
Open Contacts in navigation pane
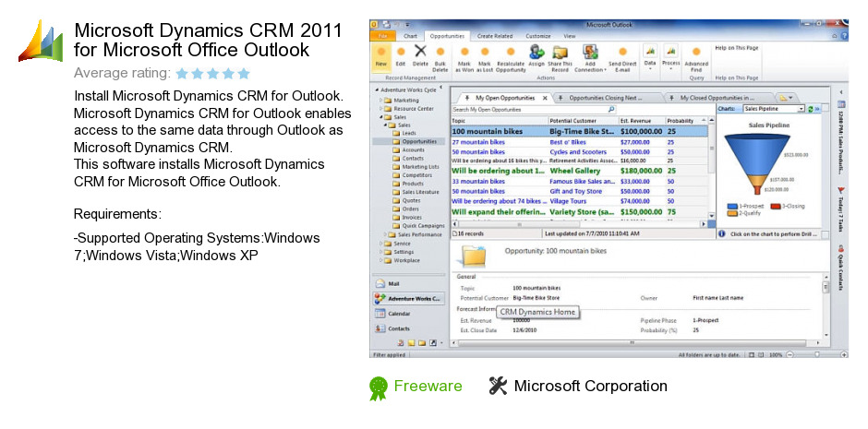click(x=408, y=328)
